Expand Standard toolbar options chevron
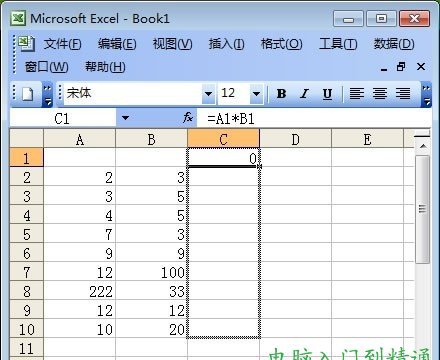440x360 pixels. (x=48, y=95)
